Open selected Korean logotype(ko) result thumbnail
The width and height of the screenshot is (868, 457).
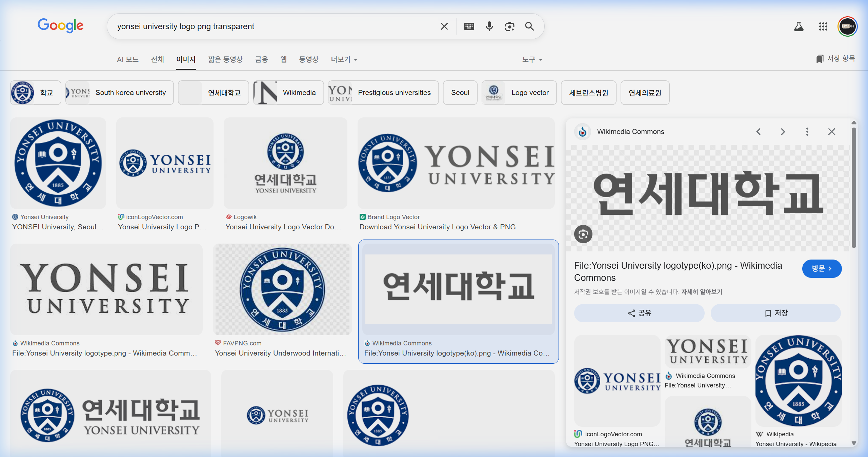point(458,289)
